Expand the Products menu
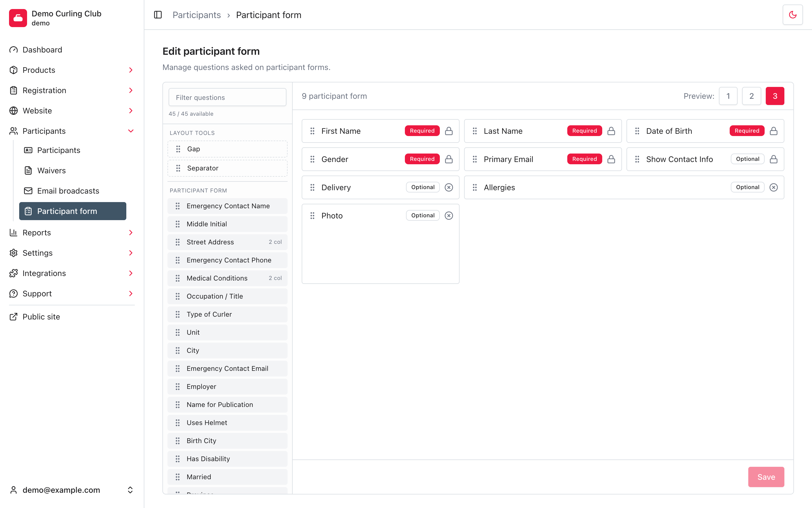This screenshot has width=812, height=508. pyautogui.click(x=72, y=70)
